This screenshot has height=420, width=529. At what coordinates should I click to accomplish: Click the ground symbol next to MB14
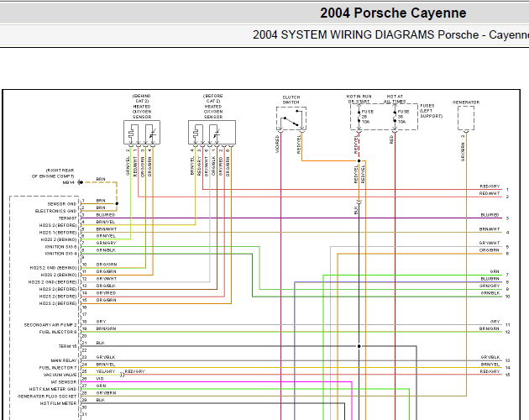click(x=81, y=182)
